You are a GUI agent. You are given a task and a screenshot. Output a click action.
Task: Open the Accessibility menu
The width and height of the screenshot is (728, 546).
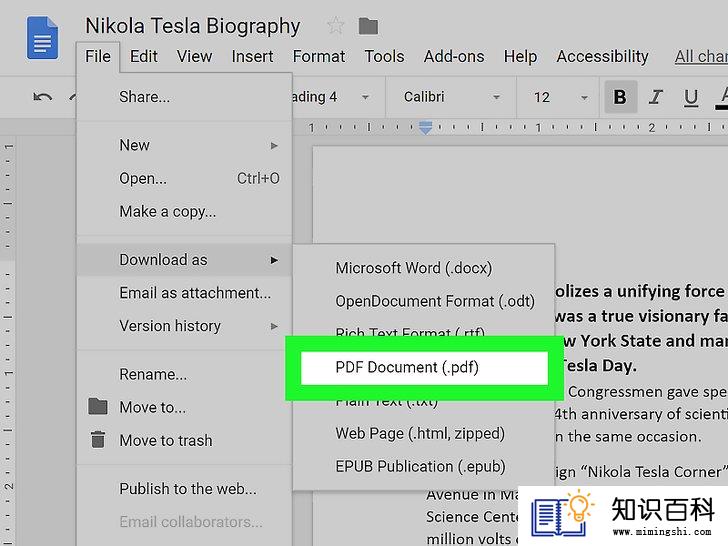click(x=602, y=57)
